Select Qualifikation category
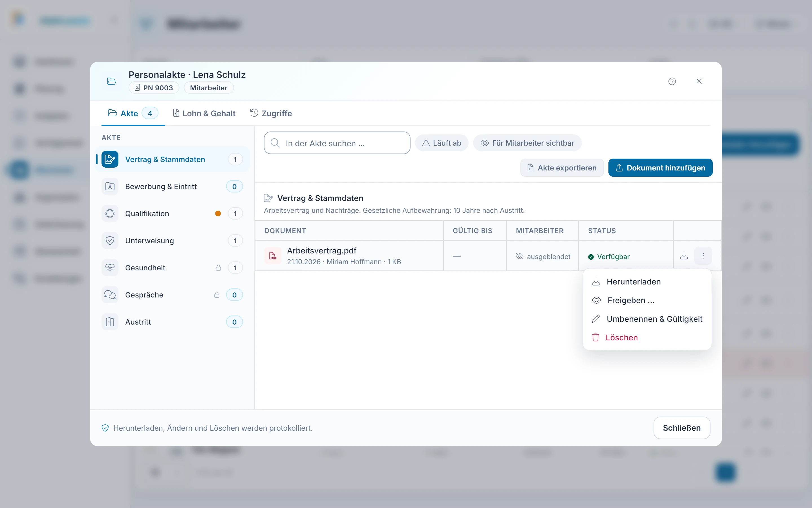Image resolution: width=812 pixels, height=508 pixels. coord(173,214)
